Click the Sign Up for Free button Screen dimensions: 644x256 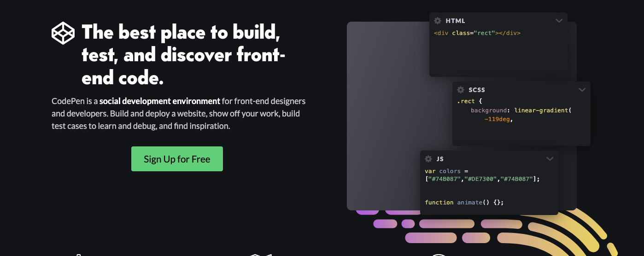tap(177, 159)
